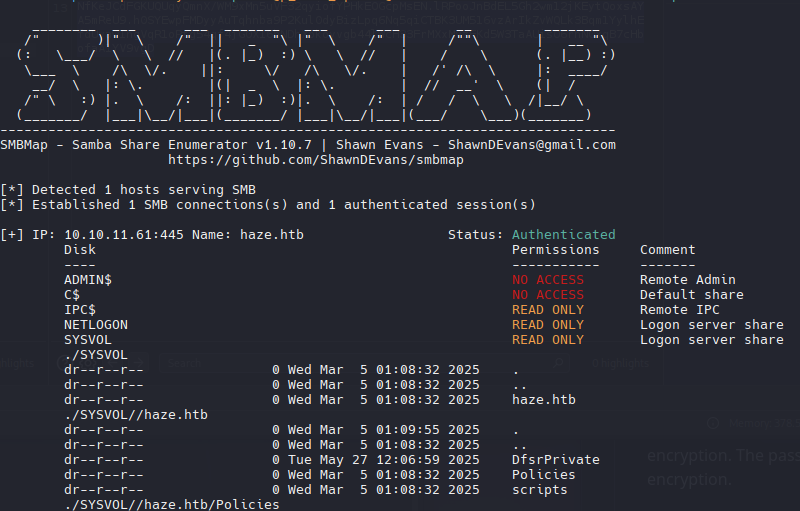Click the NO ACCESS permission for ADMIN$

548,279
